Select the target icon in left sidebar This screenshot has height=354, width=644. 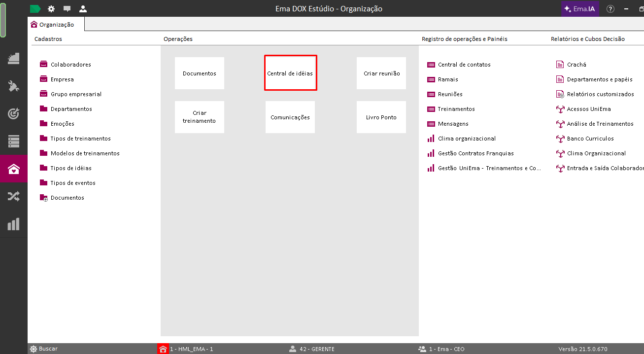pos(13,113)
